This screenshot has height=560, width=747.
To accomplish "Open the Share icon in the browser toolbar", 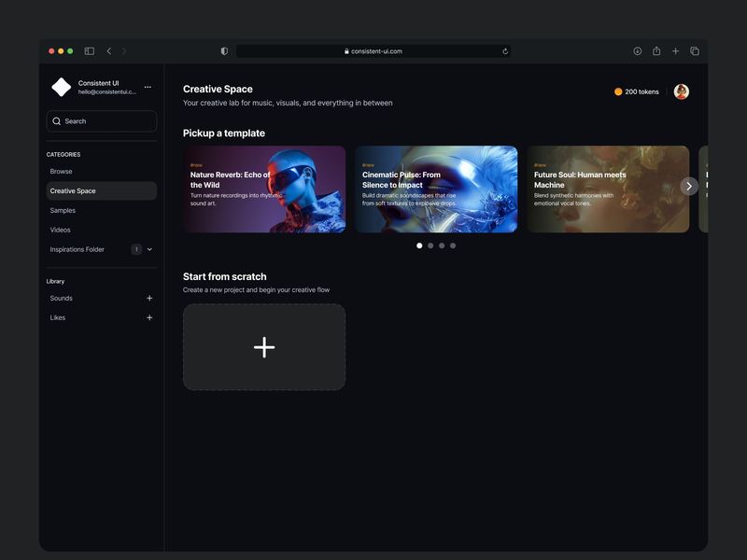I will (x=656, y=49).
